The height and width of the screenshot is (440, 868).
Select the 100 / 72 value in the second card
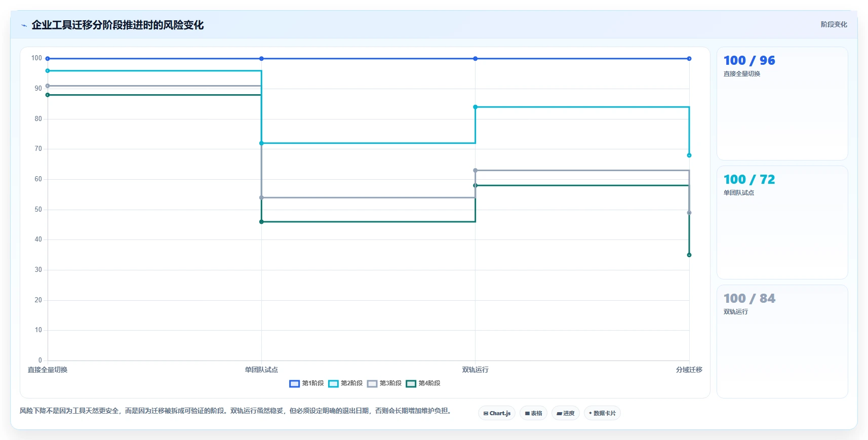pos(749,179)
